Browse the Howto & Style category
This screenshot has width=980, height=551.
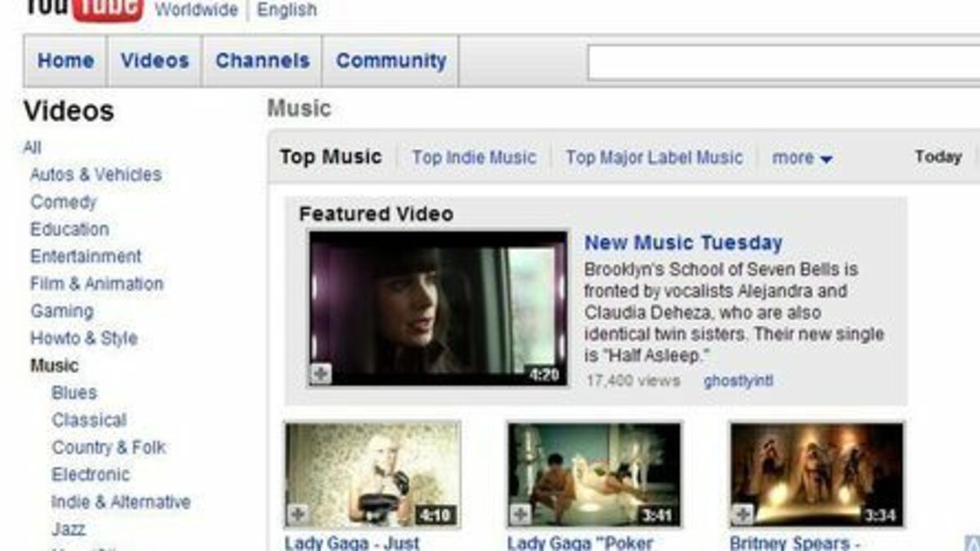tap(83, 338)
